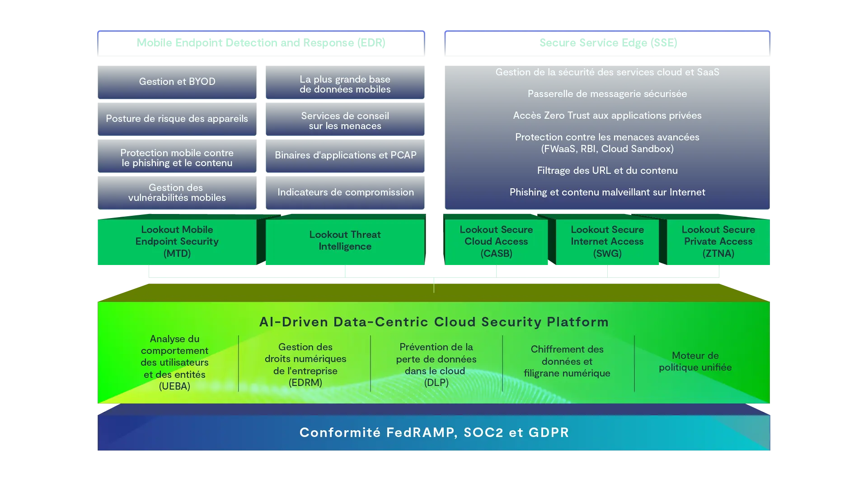Open Lookout Secure Cloud Access (CASB) block
Viewport: 868px width, 488px height.
coord(496,242)
